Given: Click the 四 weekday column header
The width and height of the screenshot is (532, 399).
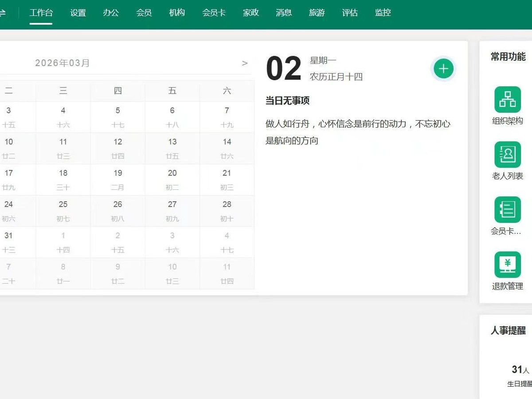Looking at the screenshot, I should pos(117,91).
